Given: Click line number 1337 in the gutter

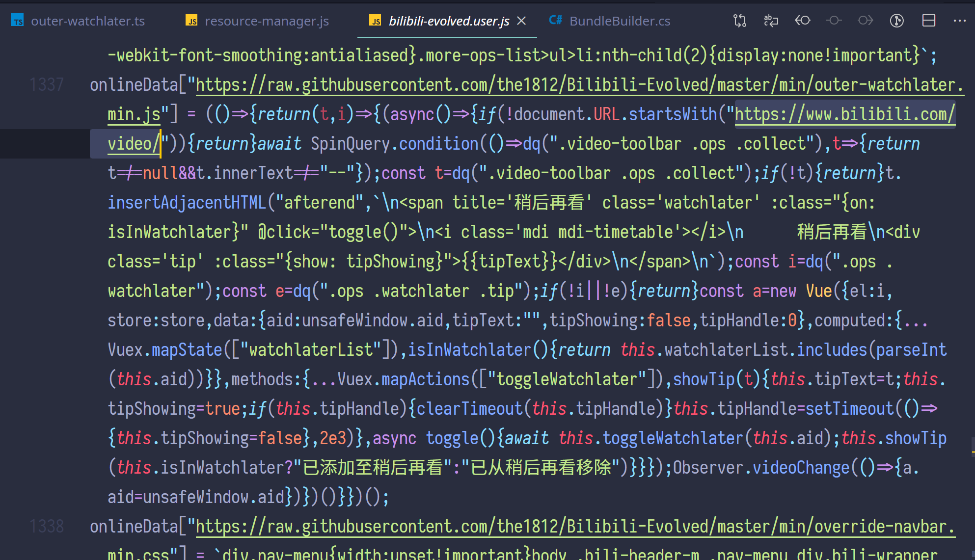Looking at the screenshot, I should coord(47,84).
